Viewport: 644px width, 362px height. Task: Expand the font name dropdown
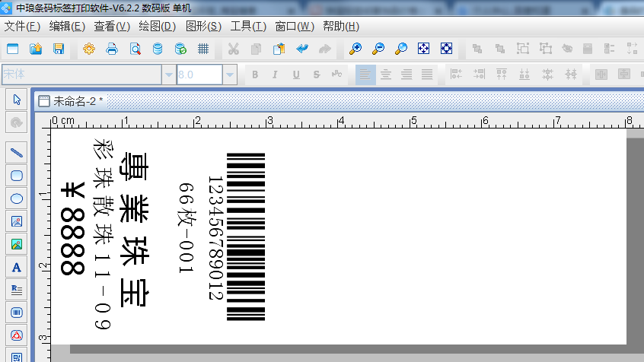click(x=168, y=75)
